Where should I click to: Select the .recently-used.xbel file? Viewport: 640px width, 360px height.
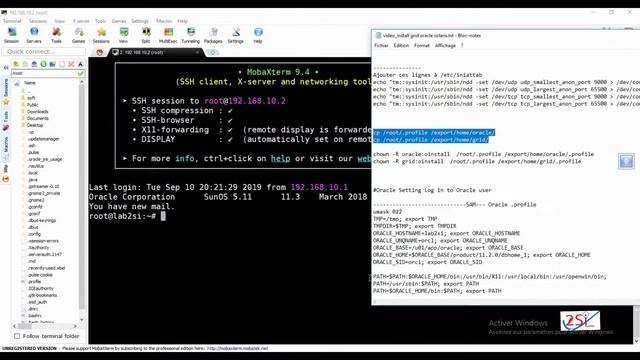46,268
